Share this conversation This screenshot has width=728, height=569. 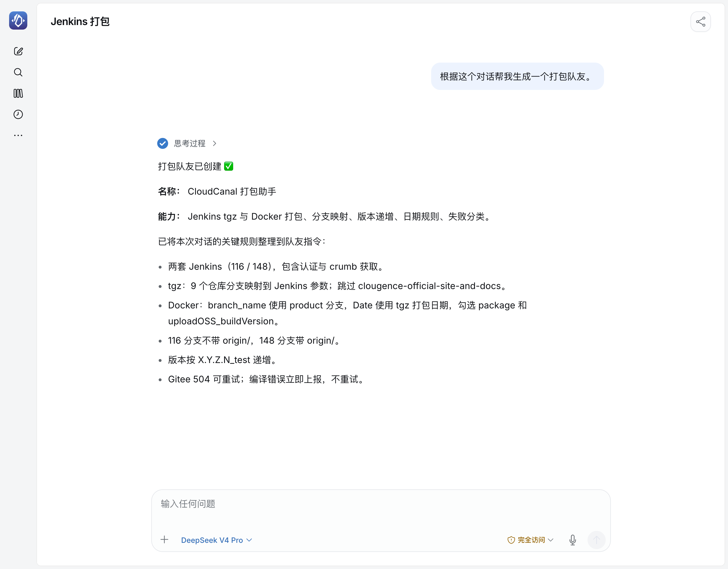pyautogui.click(x=700, y=22)
